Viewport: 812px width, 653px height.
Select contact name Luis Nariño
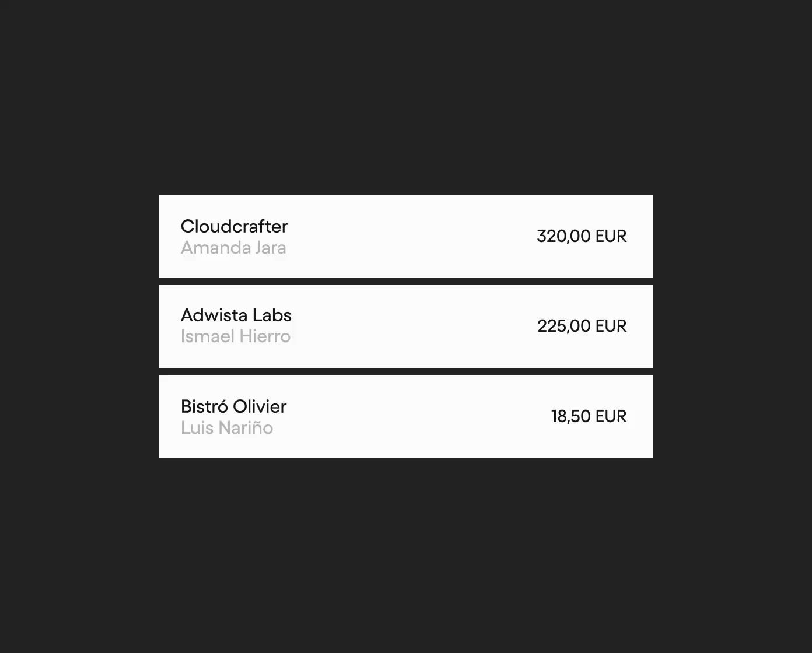coord(227,428)
